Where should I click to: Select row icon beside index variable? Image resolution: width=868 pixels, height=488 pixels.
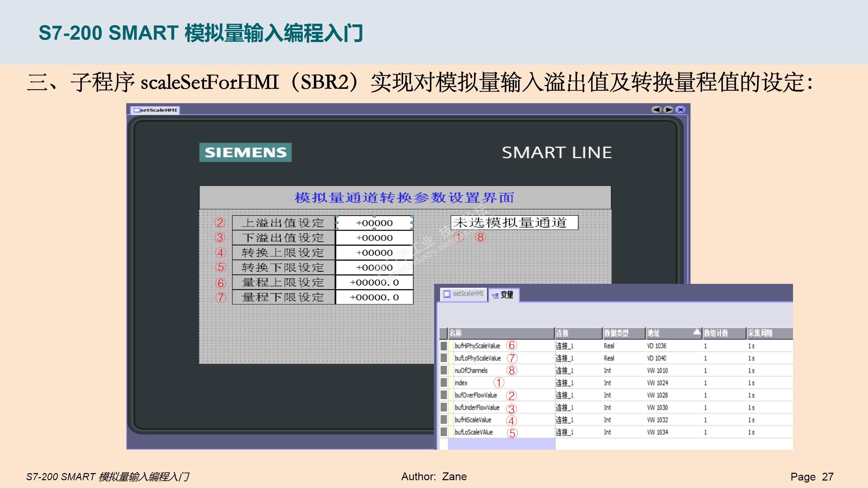click(444, 383)
